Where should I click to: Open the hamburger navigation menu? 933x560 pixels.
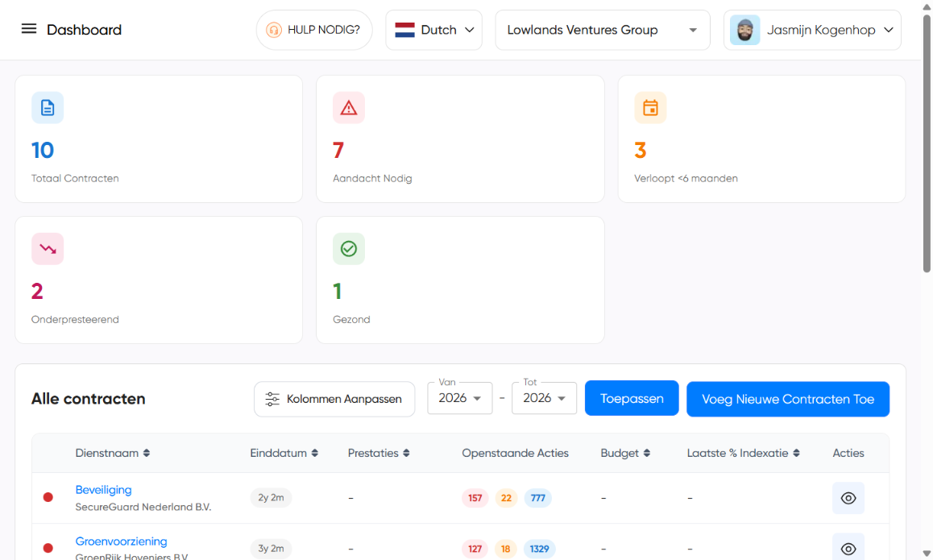(x=29, y=29)
